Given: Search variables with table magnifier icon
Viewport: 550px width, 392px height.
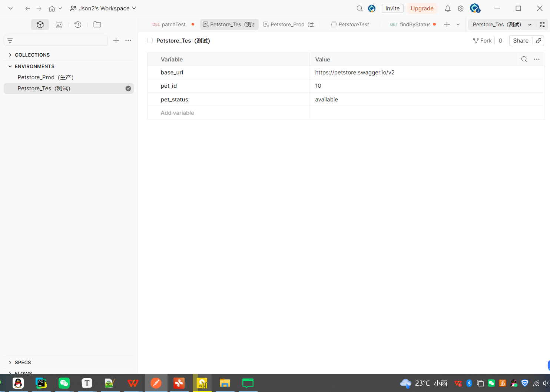Looking at the screenshot, I should [524, 59].
